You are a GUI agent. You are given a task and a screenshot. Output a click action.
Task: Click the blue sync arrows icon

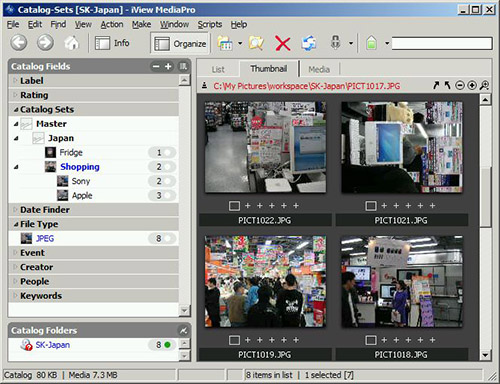coord(309,43)
